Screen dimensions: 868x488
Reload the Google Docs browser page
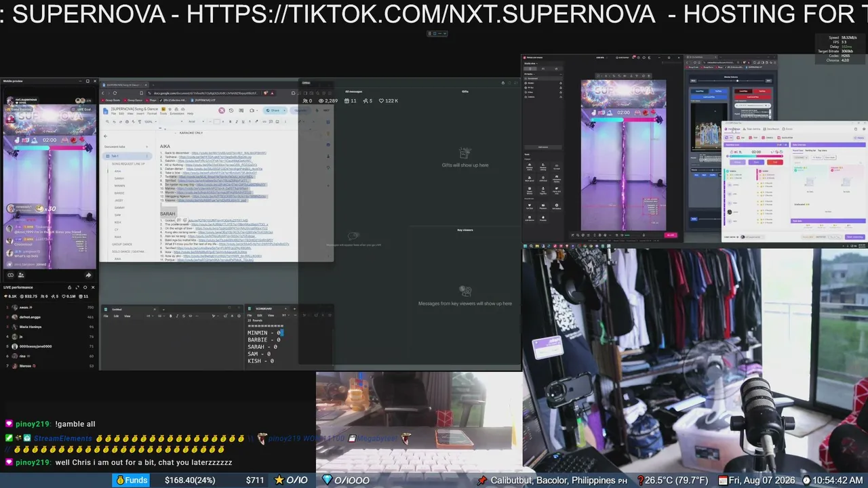[115, 93]
